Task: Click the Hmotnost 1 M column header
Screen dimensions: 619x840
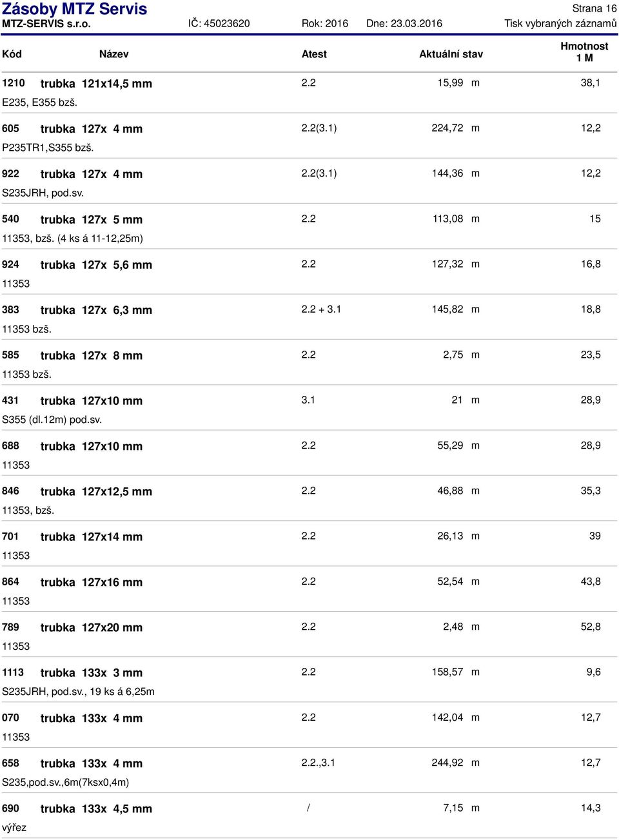Action: click(x=584, y=52)
